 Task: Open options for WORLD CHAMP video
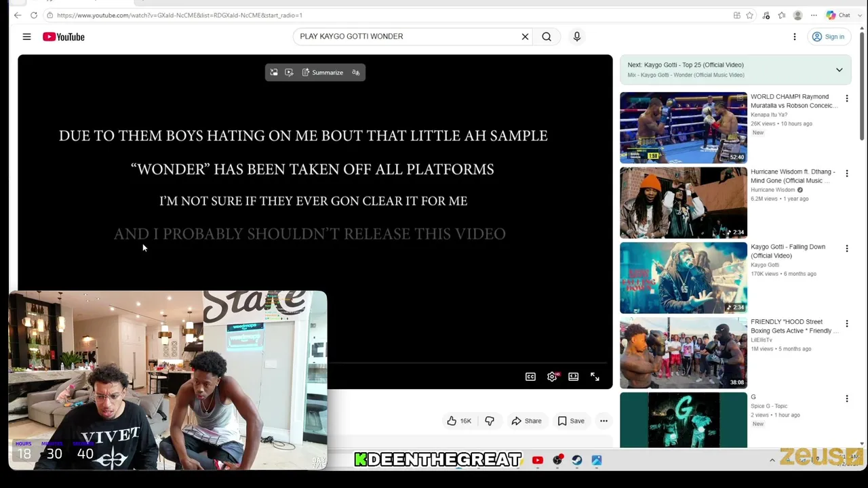[x=846, y=99]
